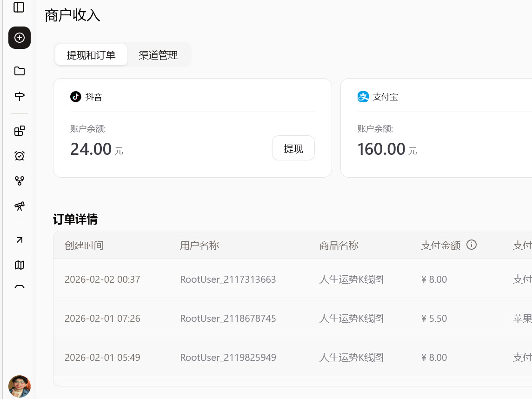
Task: Click the telescope icon in sidebar
Action: [20, 206]
